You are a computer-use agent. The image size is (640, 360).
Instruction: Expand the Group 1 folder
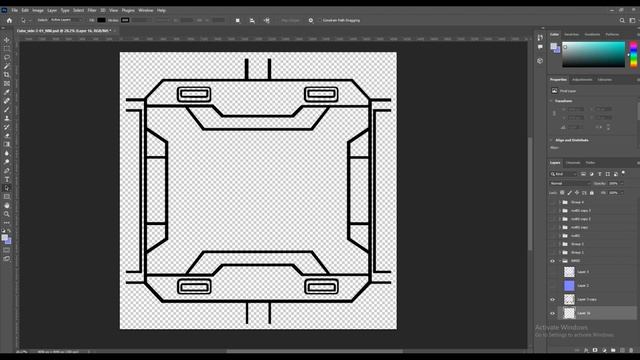[560, 252]
